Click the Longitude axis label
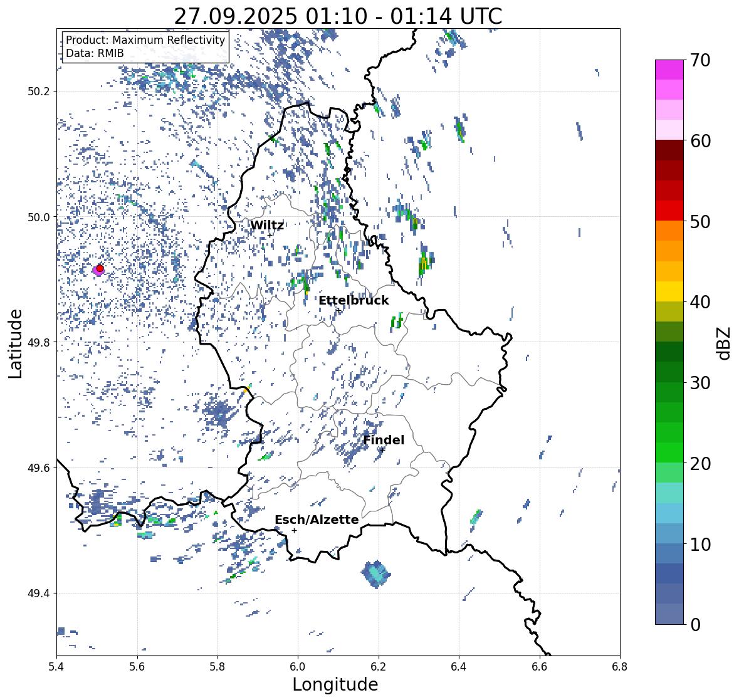 click(x=335, y=684)
